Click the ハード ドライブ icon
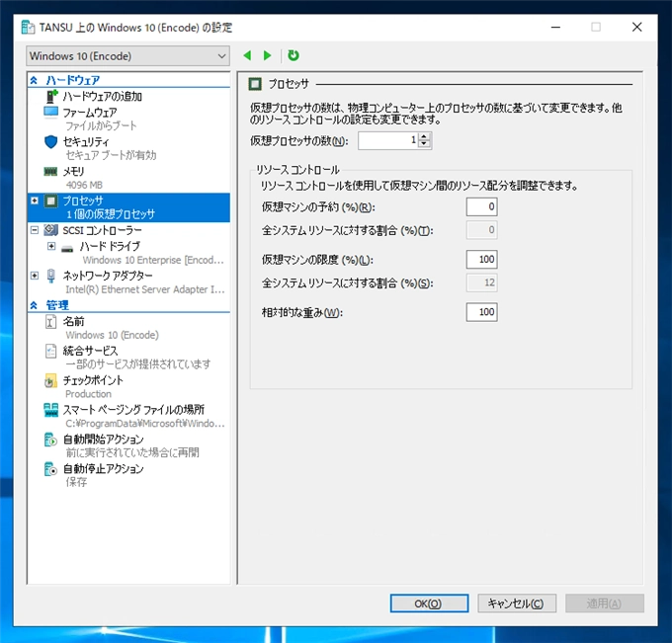The image size is (672, 643). [67, 248]
